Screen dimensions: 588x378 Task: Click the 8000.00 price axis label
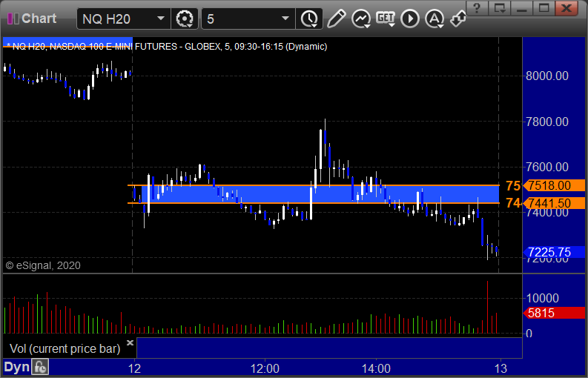(x=546, y=76)
